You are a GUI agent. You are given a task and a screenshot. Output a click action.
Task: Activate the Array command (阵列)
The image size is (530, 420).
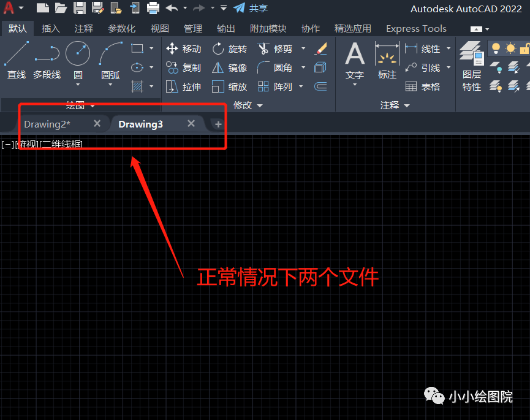275,86
